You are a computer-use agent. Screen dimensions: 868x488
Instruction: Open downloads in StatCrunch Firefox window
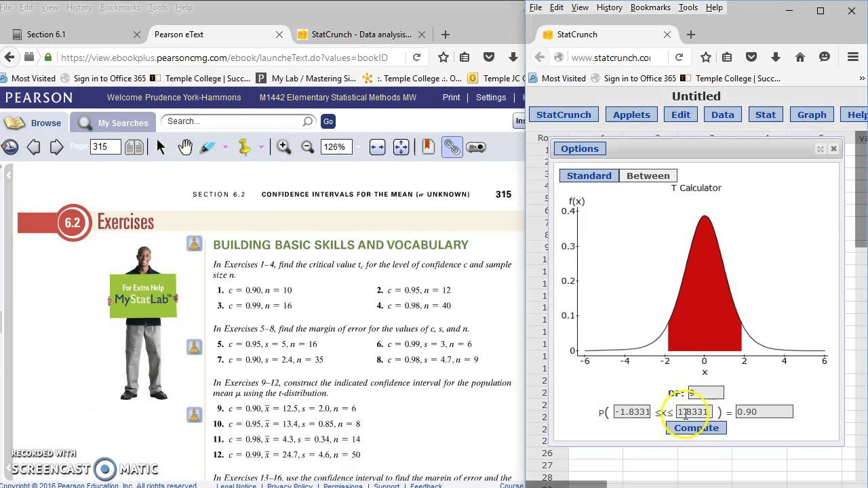click(x=776, y=58)
